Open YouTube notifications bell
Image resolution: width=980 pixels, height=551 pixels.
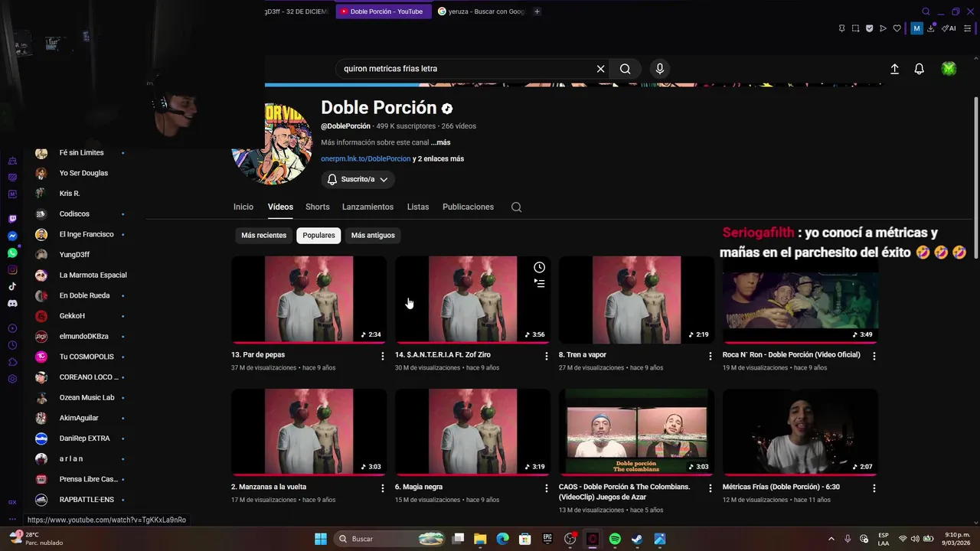(x=920, y=69)
